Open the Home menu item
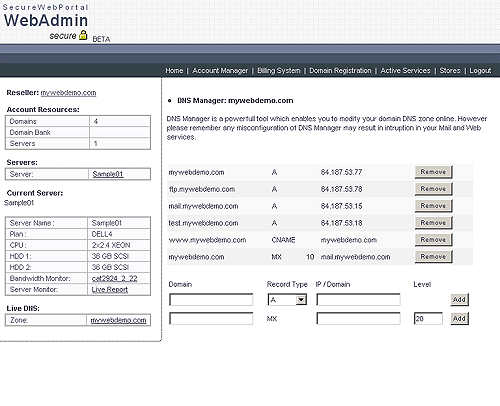This screenshot has height=406, width=500. (174, 71)
